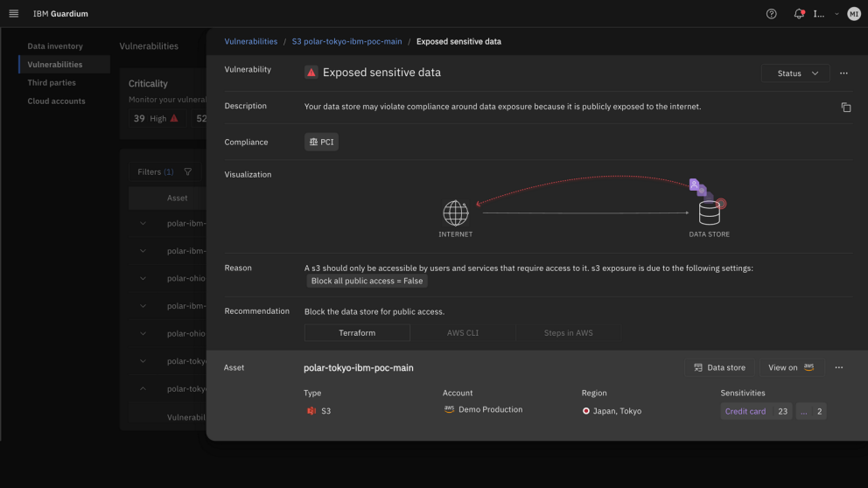Open the asset overflow menu
Viewport: 868px width, 488px height.
tap(839, 367)
